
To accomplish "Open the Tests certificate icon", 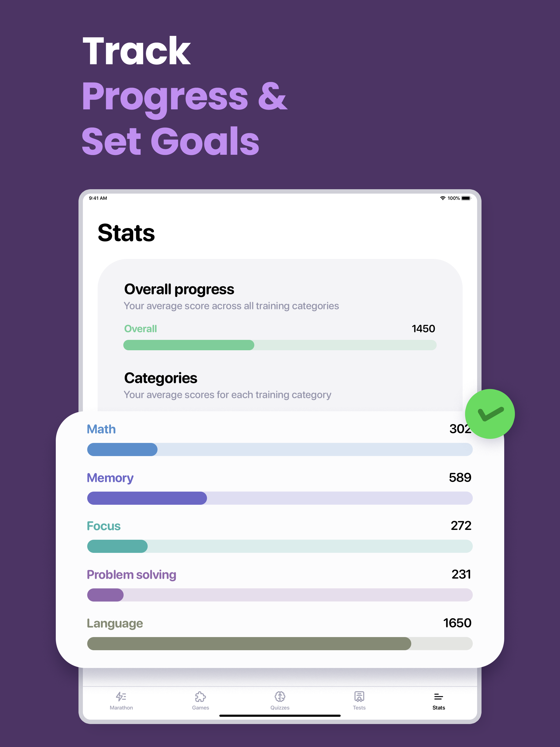I will [x=359, y=697].
